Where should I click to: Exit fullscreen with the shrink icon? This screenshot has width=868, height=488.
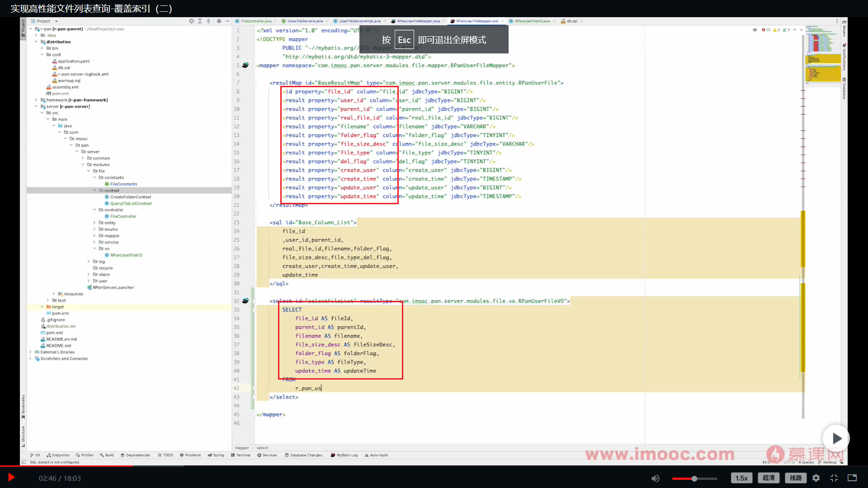(834, 478)
